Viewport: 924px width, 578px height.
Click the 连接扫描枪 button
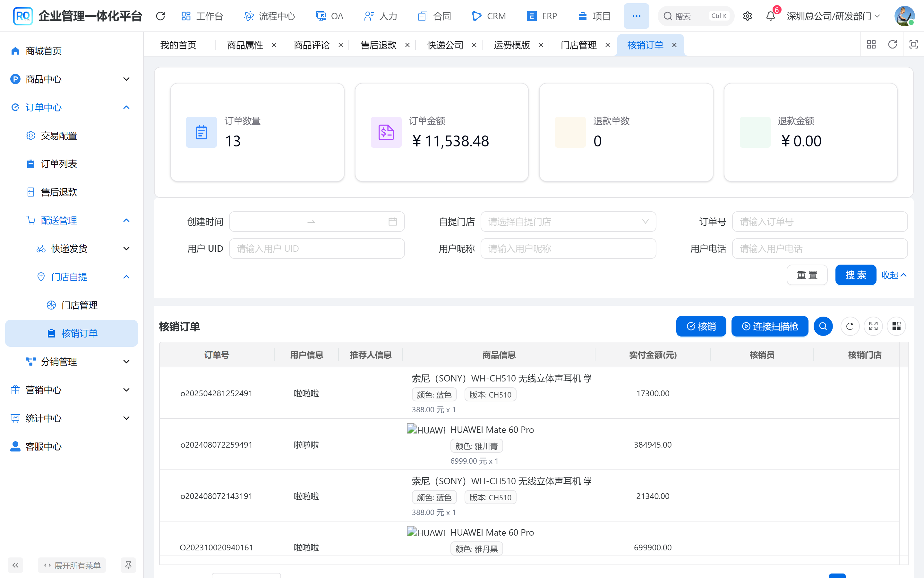[770, 326]
